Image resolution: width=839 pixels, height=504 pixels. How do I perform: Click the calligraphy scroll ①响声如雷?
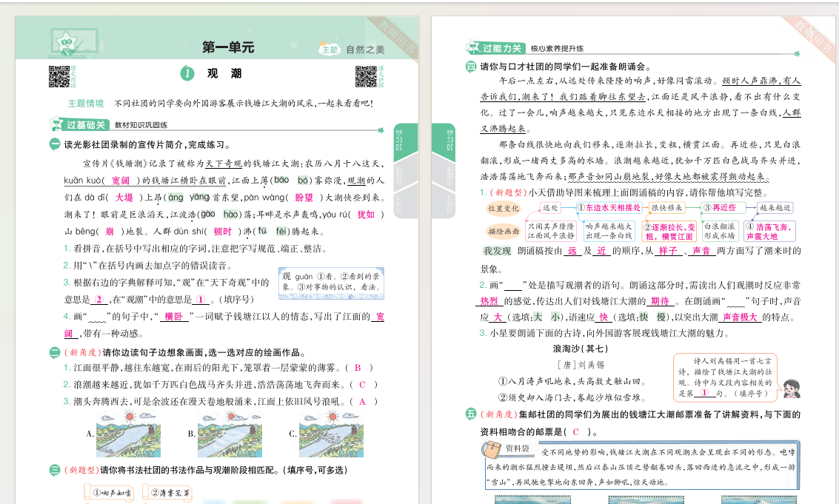pyautogui.click(x=109, y=492)
